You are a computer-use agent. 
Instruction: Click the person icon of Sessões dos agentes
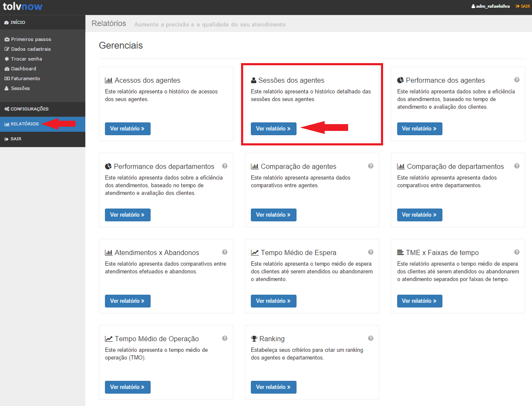coord(254,80)
